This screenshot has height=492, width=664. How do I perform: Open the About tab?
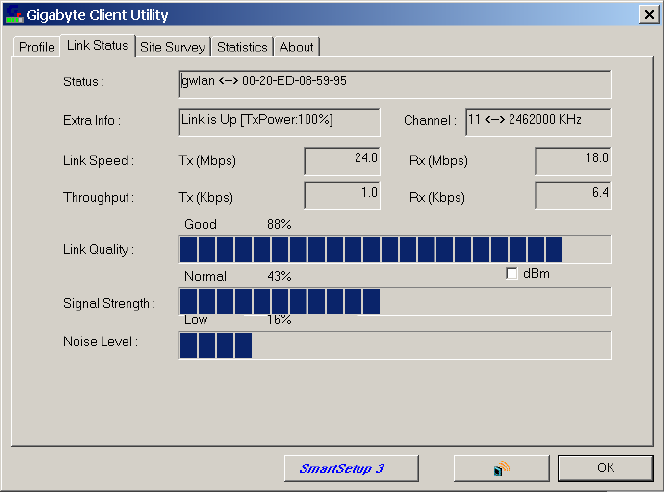click(x=296, y=47)
